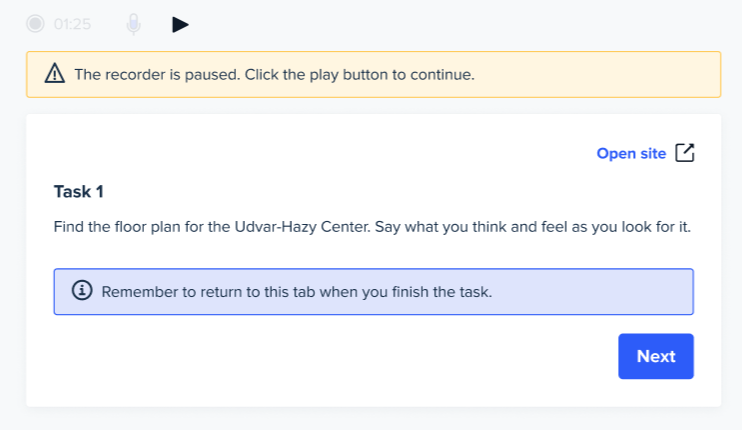Click the external link arrow icon

685,153
